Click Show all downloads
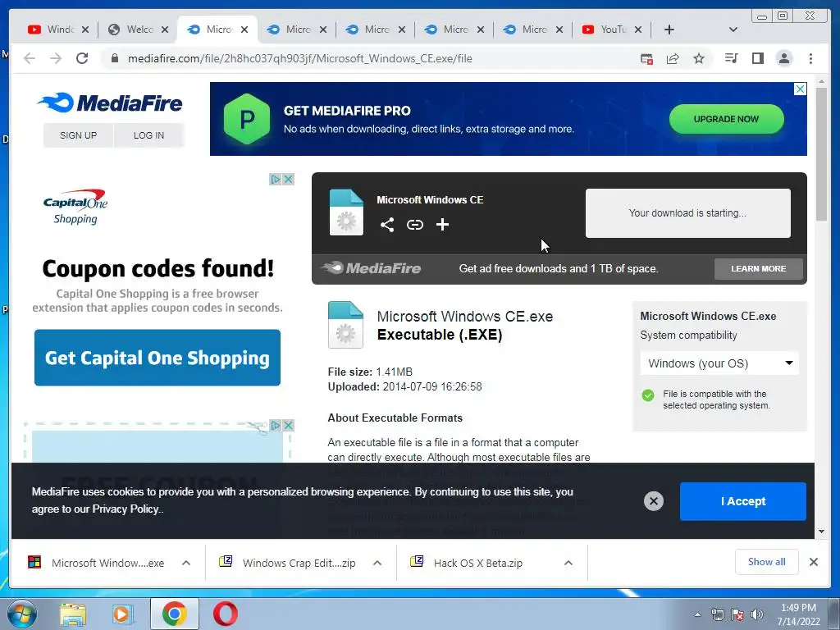The width and height of the screenshot is (840, 630). [767, 562]
